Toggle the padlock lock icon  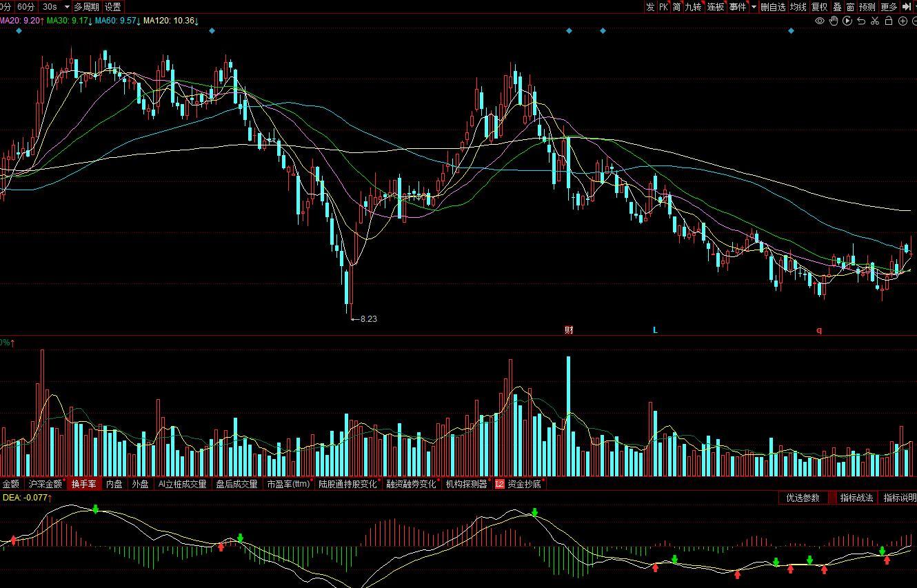point(889,21)
